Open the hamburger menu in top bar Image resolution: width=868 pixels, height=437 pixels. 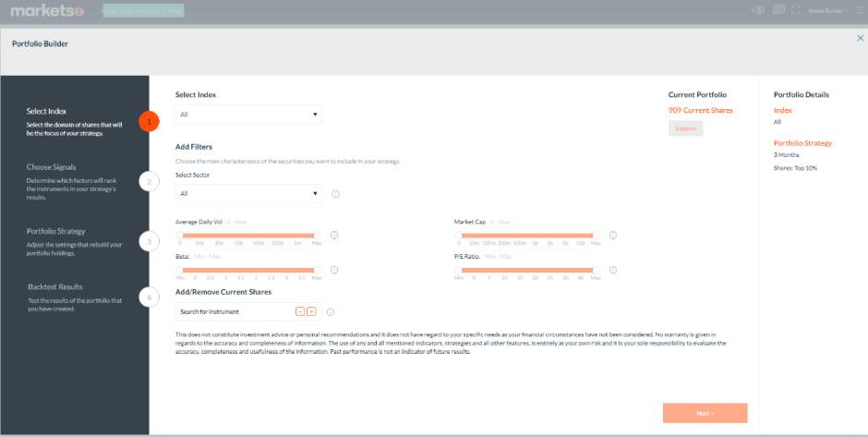click(861, 10)
